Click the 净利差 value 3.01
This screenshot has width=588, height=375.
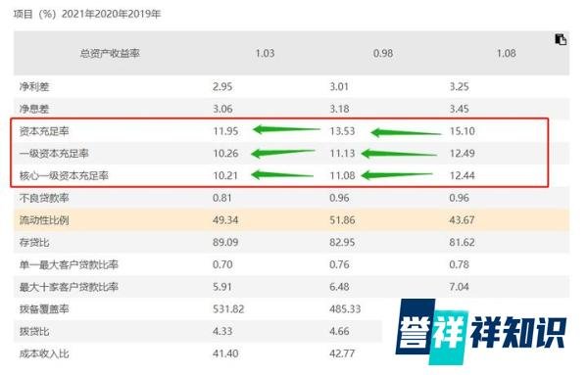click(x=339, y=87)
